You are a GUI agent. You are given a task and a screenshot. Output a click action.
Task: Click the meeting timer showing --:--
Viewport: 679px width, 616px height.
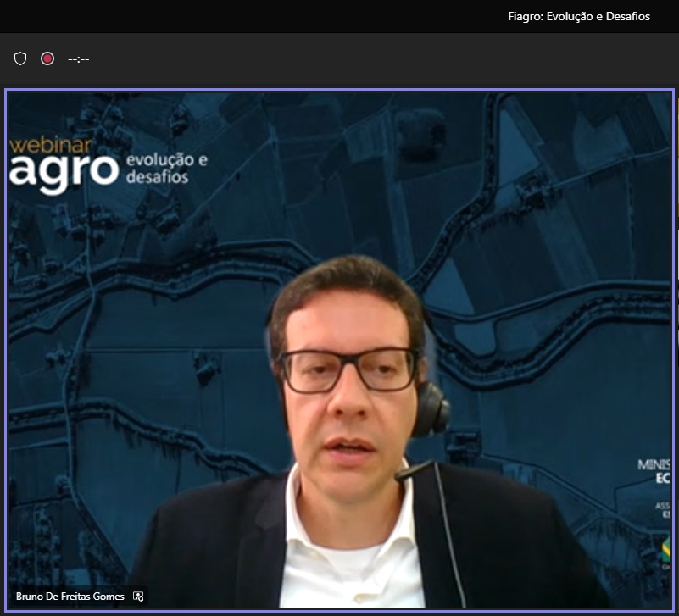[79, 58]
